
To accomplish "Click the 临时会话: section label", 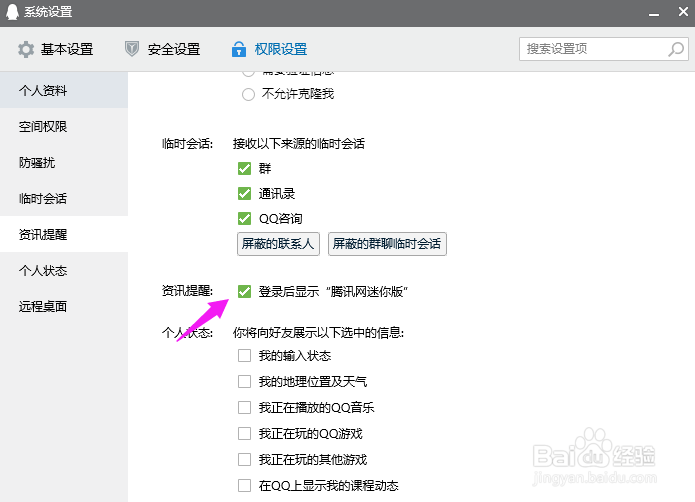I will [x=187, y=144].
